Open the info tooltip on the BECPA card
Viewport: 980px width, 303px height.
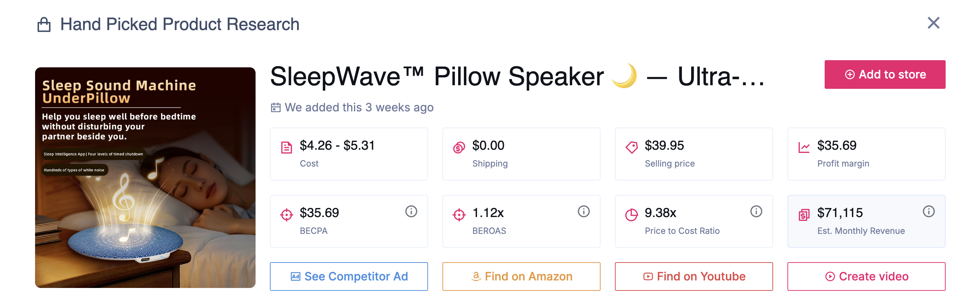coord(412,212)
